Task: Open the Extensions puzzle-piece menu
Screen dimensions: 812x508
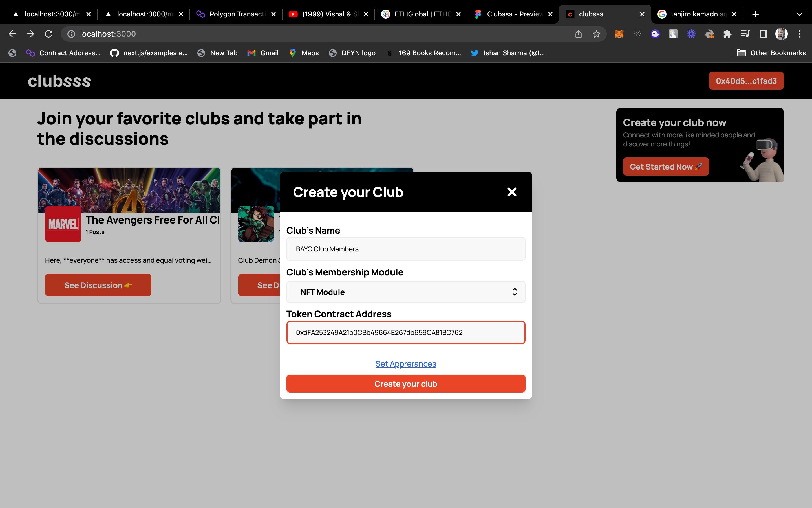Action: pos(727,34)
